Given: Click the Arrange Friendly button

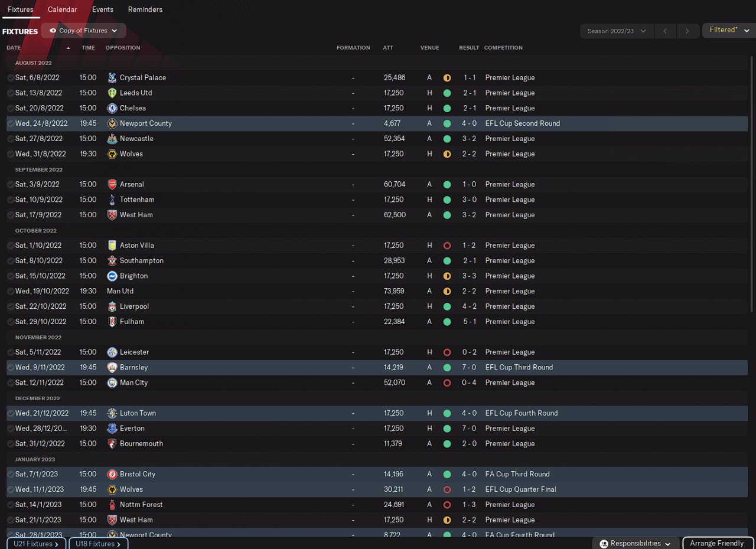Looking at the screenshot, I should click(717, 543).
